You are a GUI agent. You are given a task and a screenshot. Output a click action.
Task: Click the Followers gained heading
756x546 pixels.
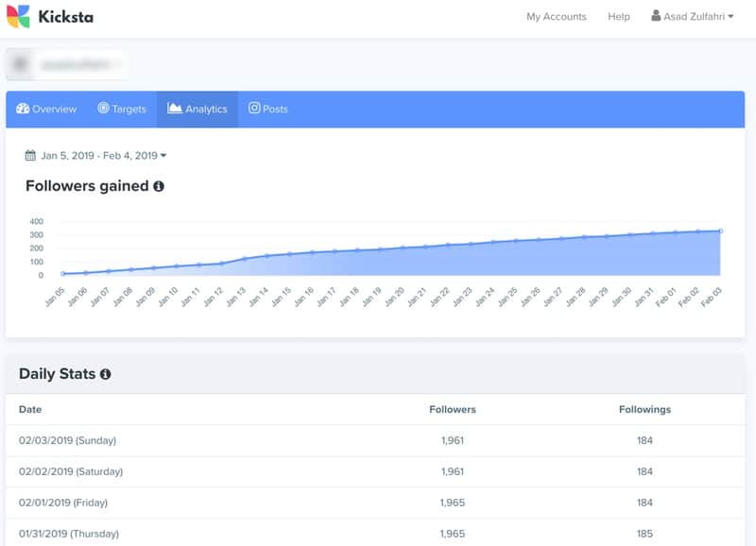pos(87,186)
